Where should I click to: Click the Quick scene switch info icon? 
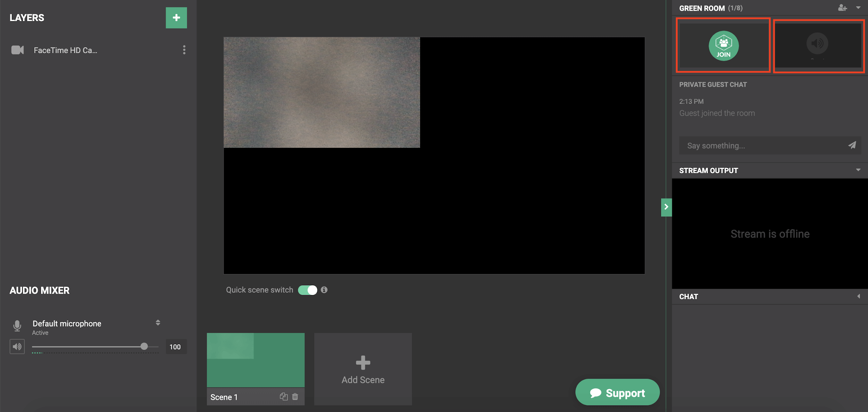coord(324,290)
